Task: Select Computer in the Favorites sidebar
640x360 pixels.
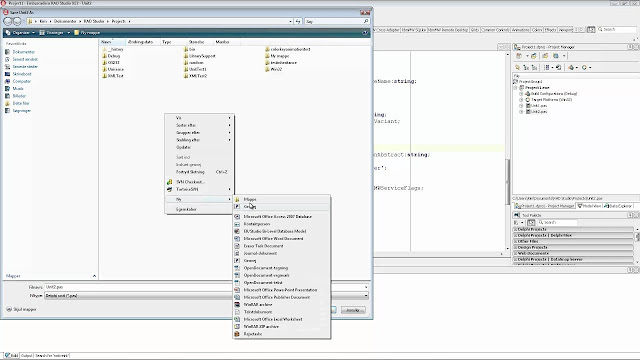Action: [x=18, y=81]
